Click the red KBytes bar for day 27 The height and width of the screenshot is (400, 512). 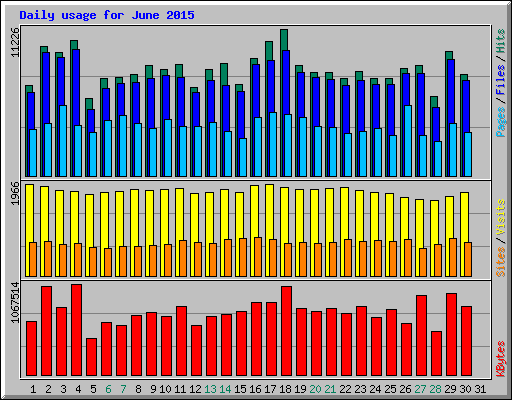(x=421, y=336)
